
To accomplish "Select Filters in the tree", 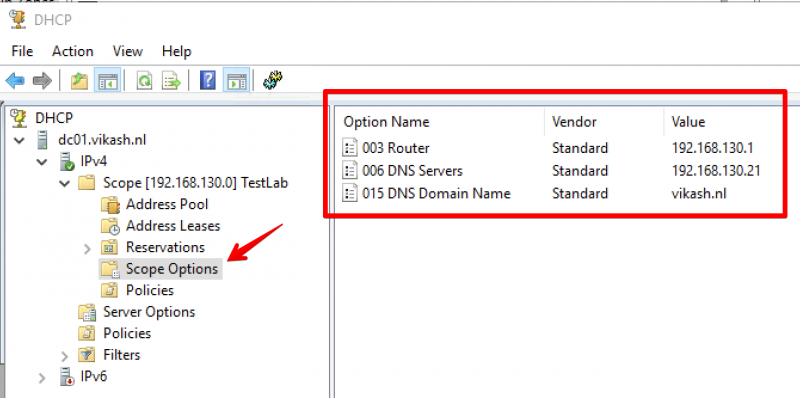I will (x=121, y=355).
